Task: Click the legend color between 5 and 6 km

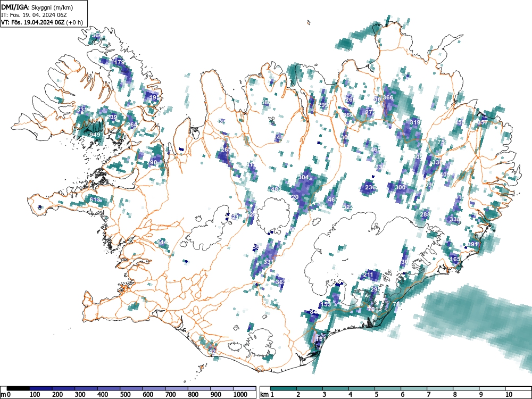Action: click(388, 388)
